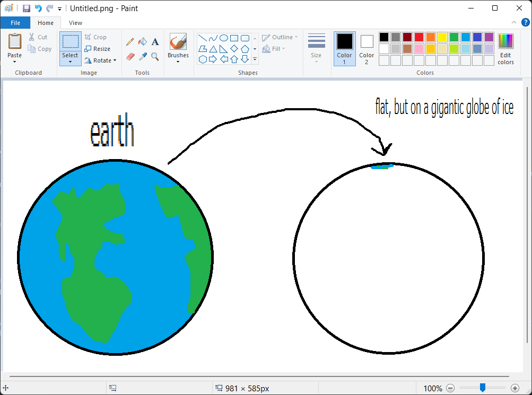
Task: Select the Curve shape
Action: pos(213,38)
